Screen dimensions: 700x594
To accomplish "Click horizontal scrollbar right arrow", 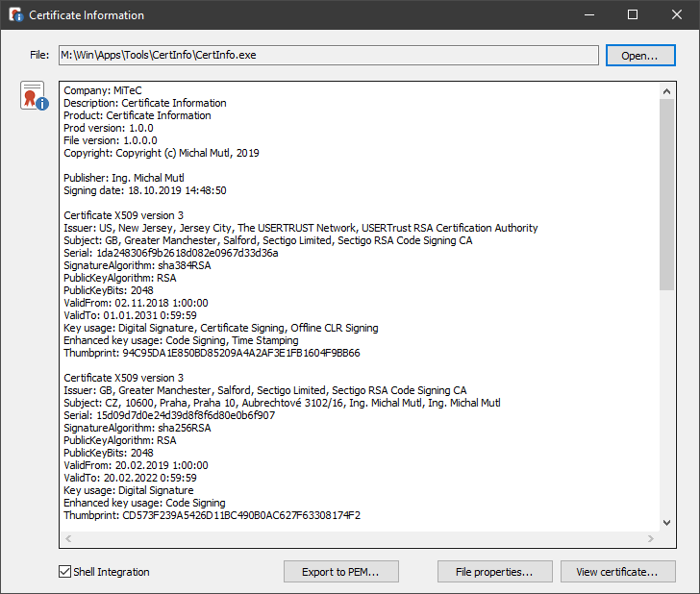I will pos(651,538).
